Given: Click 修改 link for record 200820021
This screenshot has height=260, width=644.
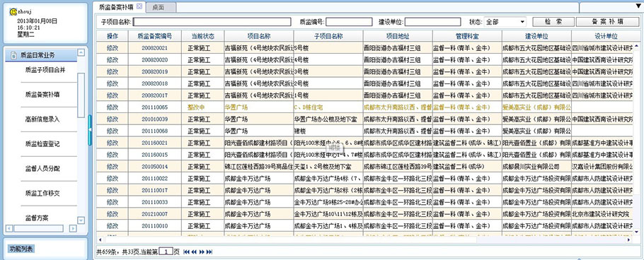Looking at the screenshot, I should pyautogui.click(x=113, y=48).
